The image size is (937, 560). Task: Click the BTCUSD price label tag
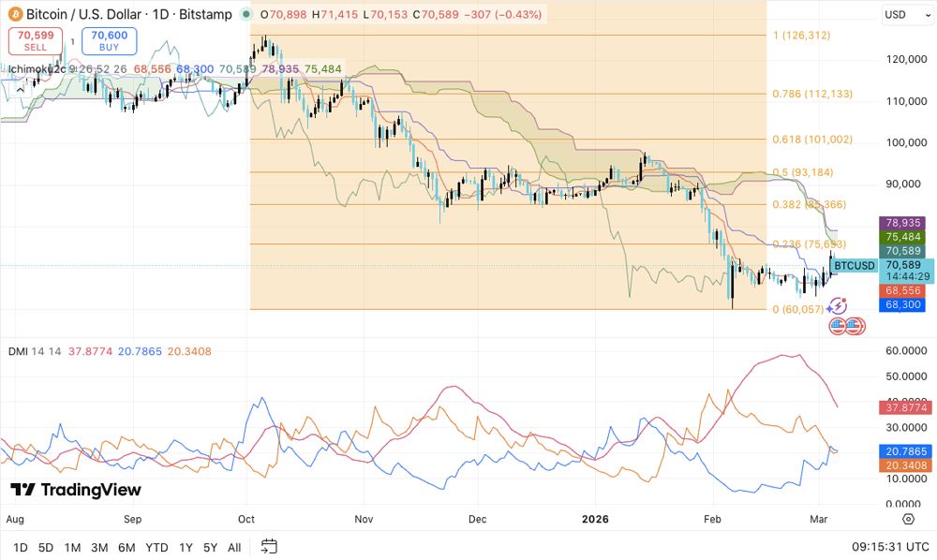click(x=854, y=266)
